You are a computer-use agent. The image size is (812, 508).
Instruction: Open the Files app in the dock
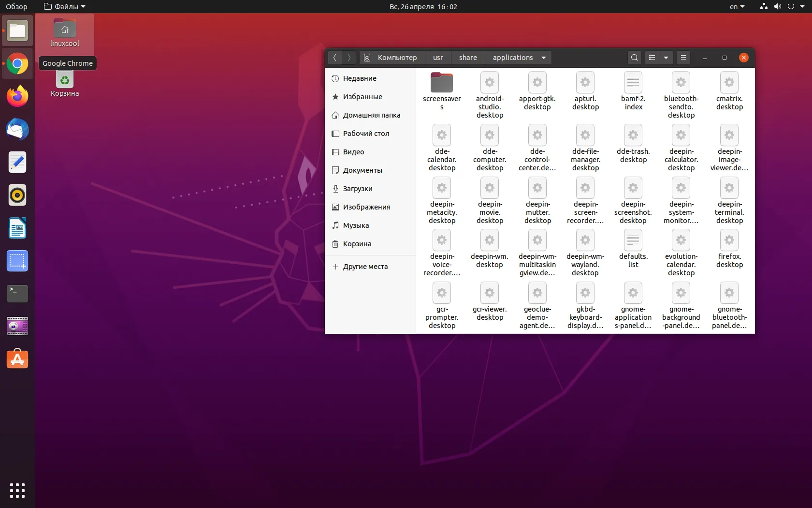17,31
